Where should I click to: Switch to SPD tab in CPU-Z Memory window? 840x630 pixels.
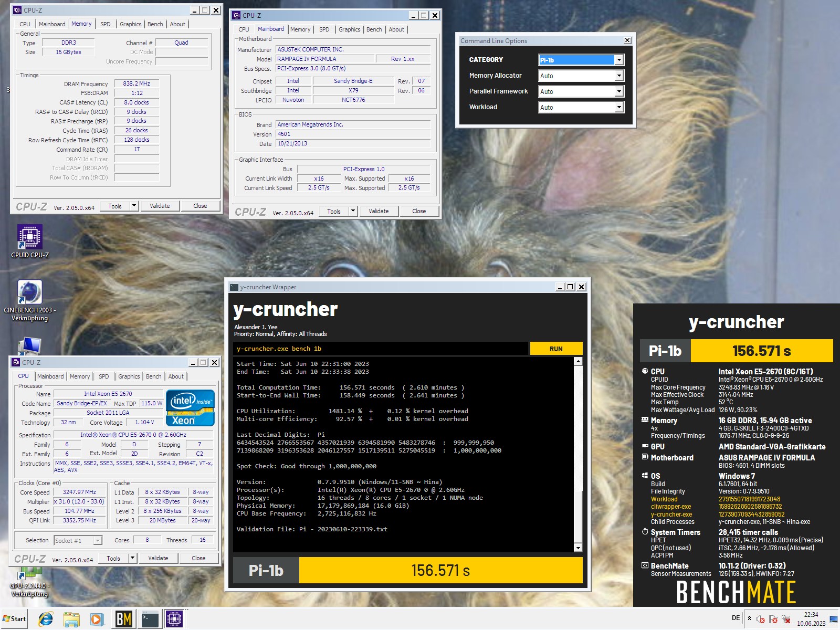106,24
